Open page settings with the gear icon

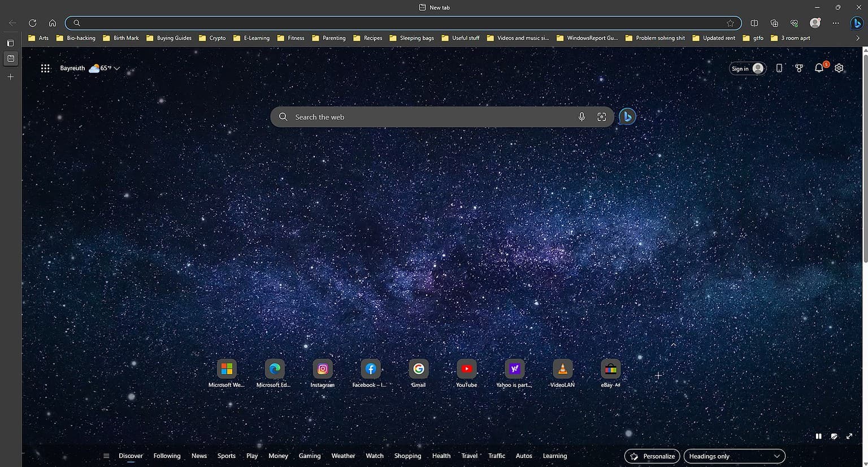point(839,68)
